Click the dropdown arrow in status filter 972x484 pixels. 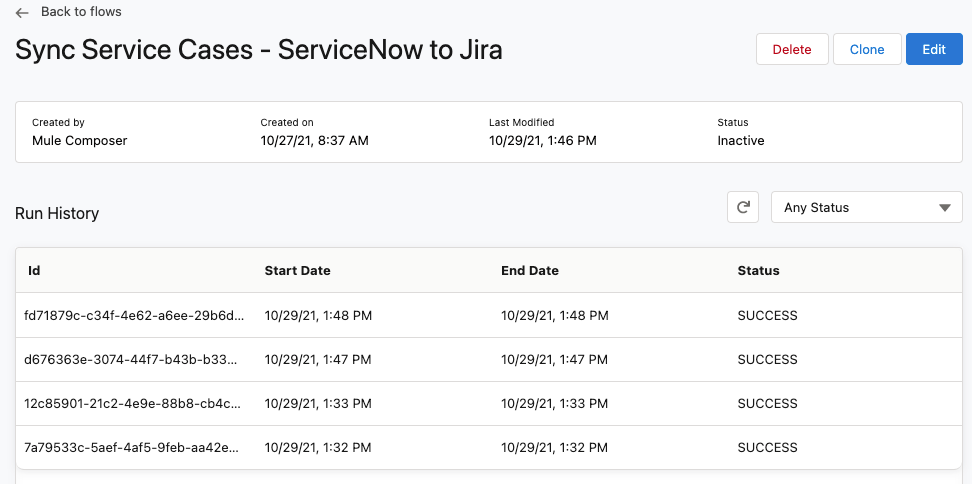point(944,208)
